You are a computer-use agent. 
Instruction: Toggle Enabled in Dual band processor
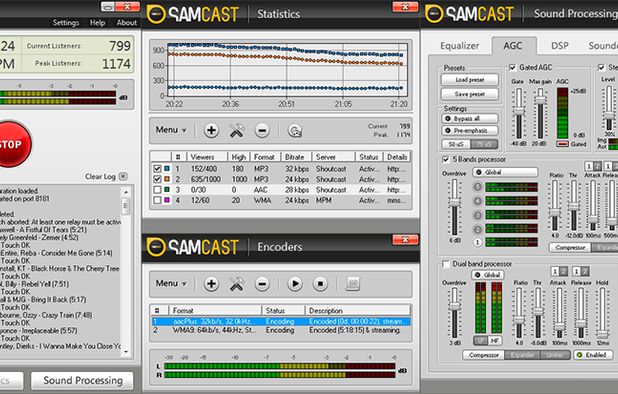pos(592,355)
